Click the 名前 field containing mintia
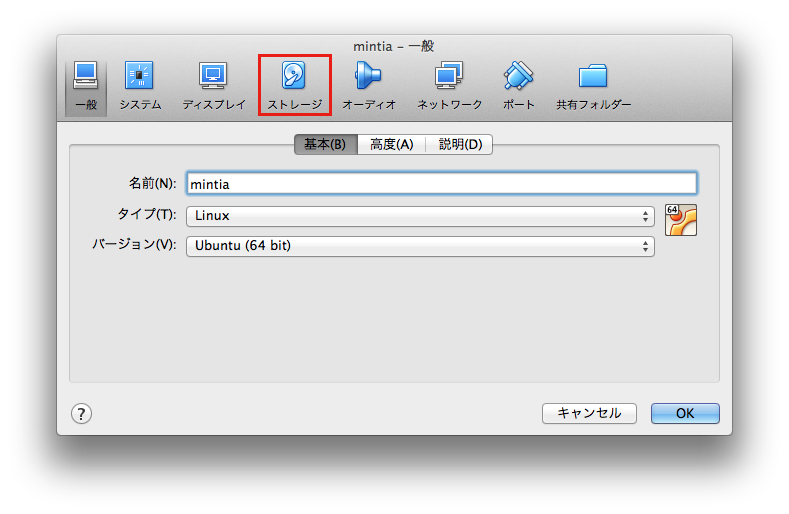Screen dimensions: 789x514 coord(441,184)
